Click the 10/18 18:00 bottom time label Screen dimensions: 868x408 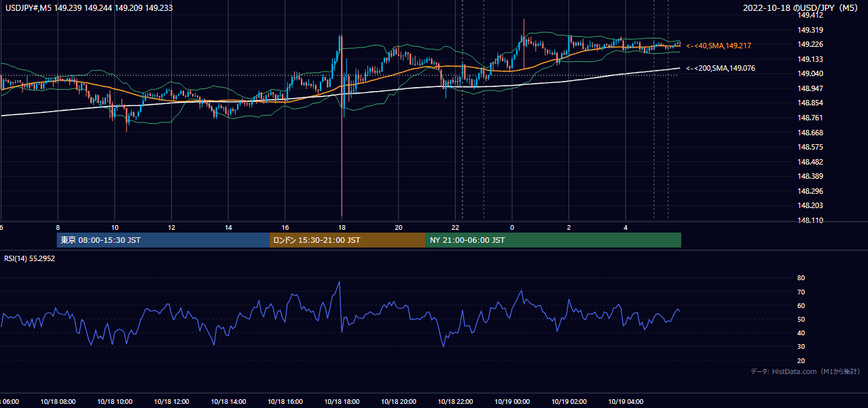pyautogui.click(x=342, y=402)
